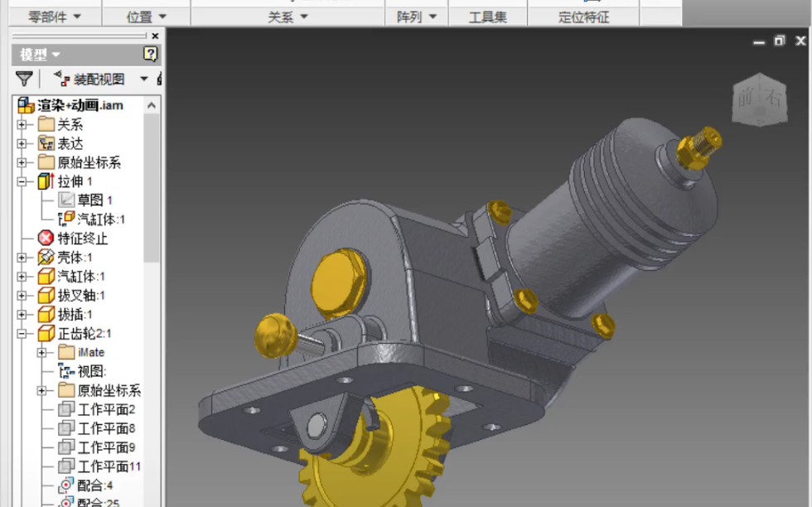Select the 草图 1 sketch icon
812x507 pixels.
click(x=66, y=200)
